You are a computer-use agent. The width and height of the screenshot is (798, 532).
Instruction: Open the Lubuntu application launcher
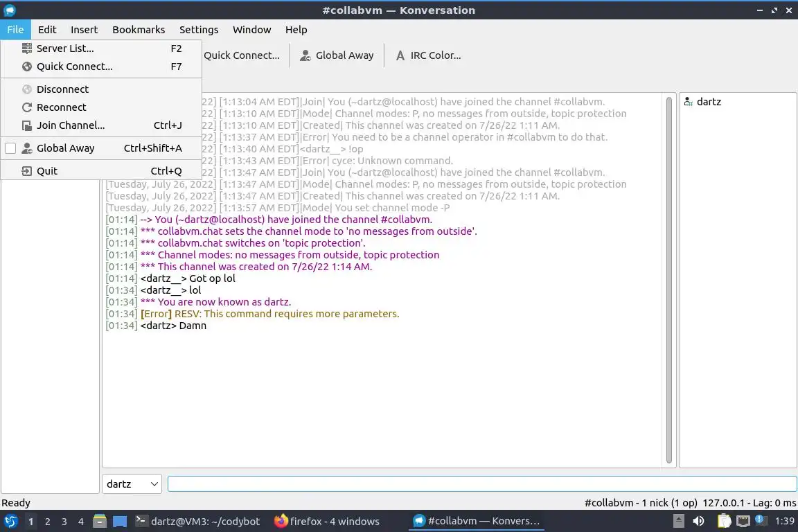(x=10, y=522)
